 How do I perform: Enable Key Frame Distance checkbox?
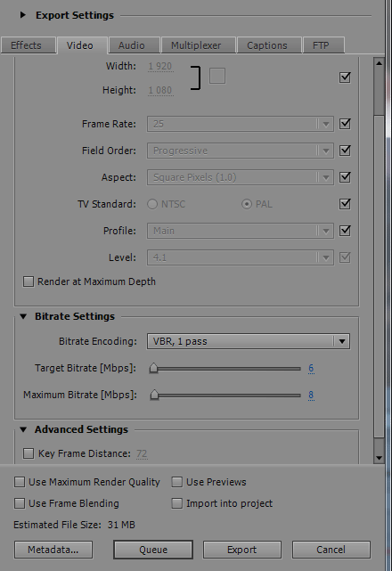29,453
